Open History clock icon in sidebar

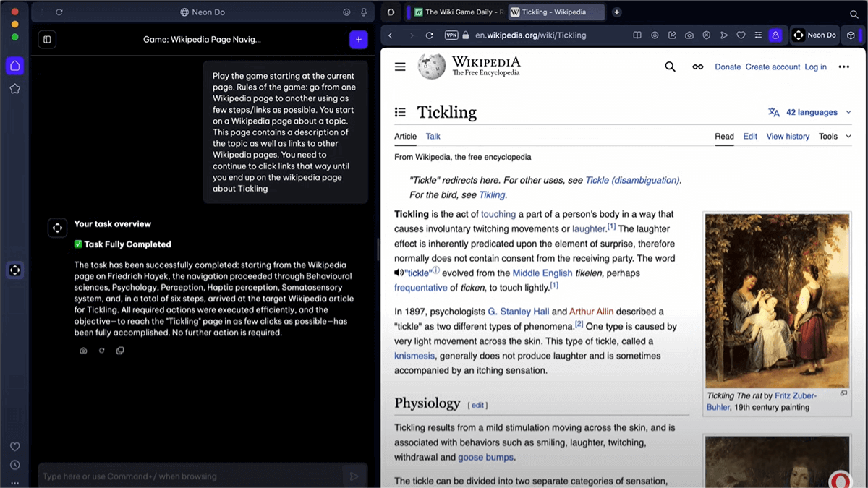coord(14,465)
